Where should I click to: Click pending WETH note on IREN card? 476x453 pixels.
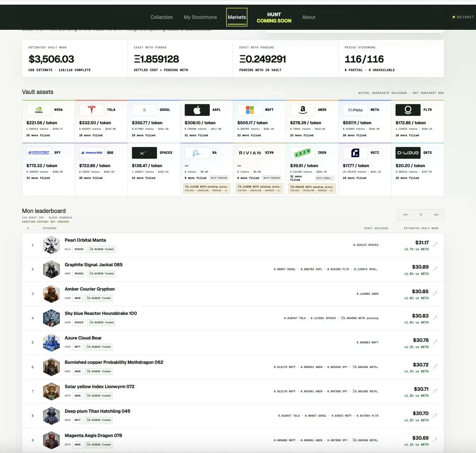[312, 189]
